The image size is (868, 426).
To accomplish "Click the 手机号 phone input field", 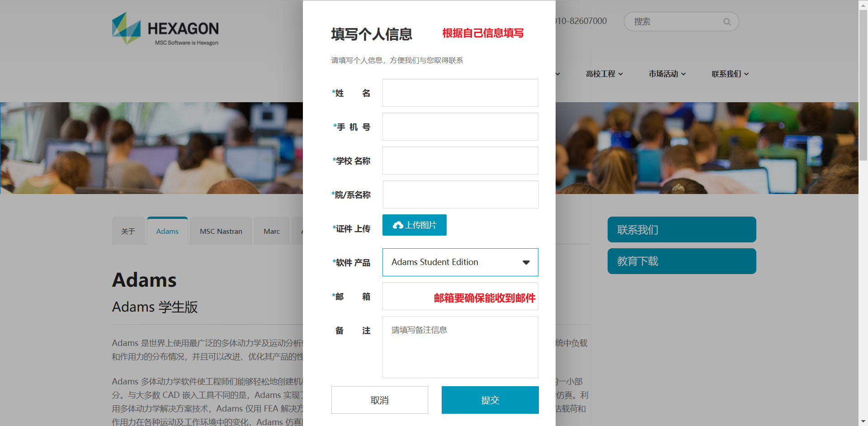I will click(x=460, y=127).
